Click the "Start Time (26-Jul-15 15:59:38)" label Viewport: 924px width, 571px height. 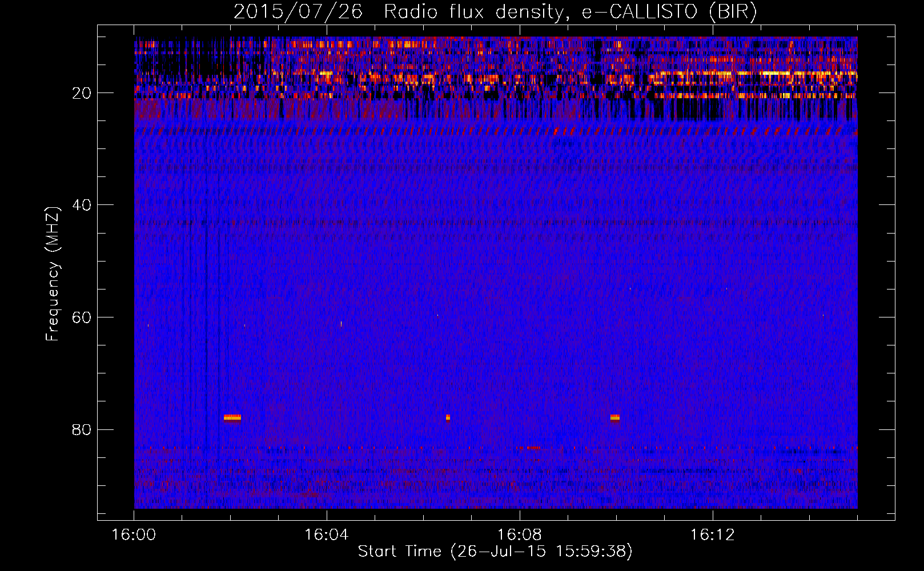click(495, 552)
